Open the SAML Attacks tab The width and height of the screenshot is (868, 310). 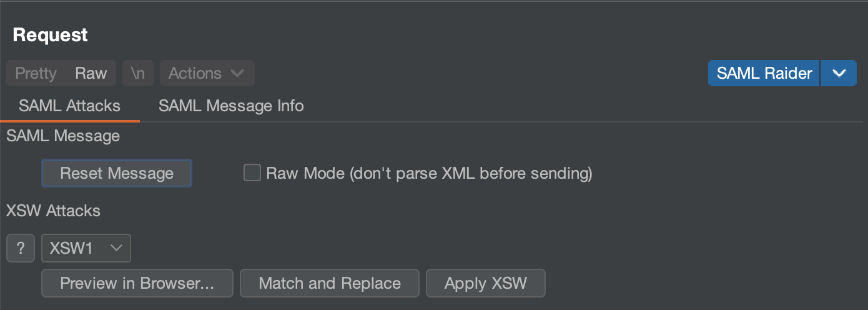pos(69,106)
